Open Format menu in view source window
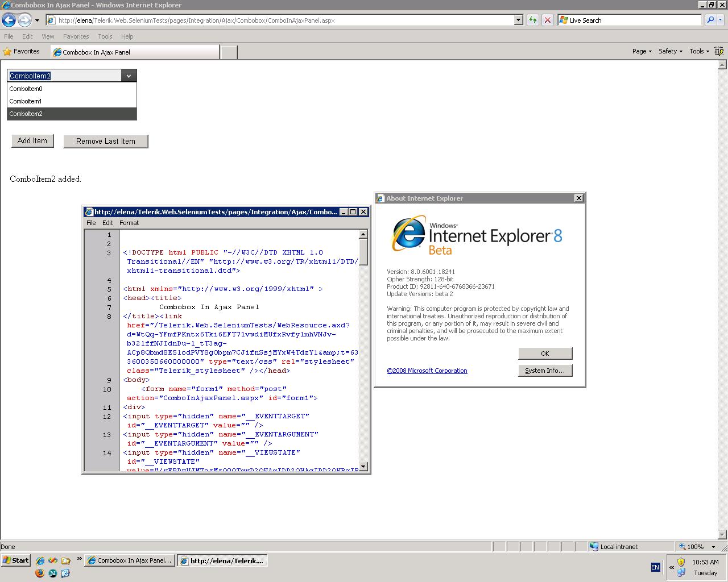The width and height of the screenshot is (728, 582). [129, 223]
